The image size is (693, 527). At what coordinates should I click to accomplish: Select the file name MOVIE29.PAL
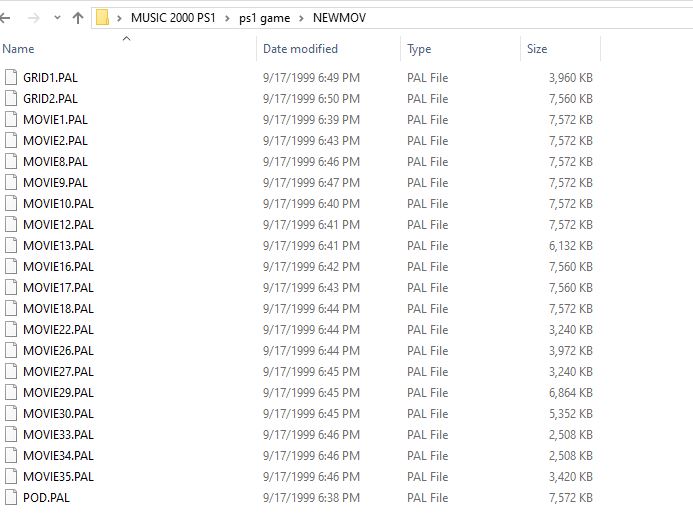pyautogui.click(x=58, y=393)
